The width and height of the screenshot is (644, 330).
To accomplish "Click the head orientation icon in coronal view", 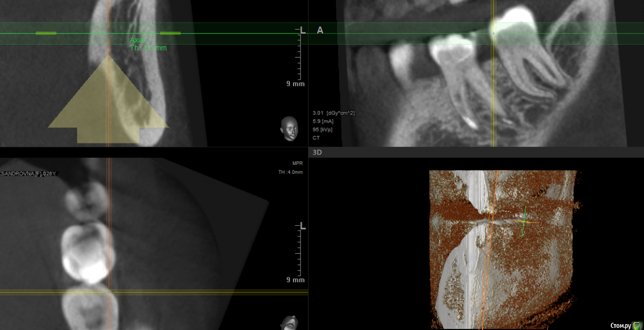I will click(x=289, y=129).
